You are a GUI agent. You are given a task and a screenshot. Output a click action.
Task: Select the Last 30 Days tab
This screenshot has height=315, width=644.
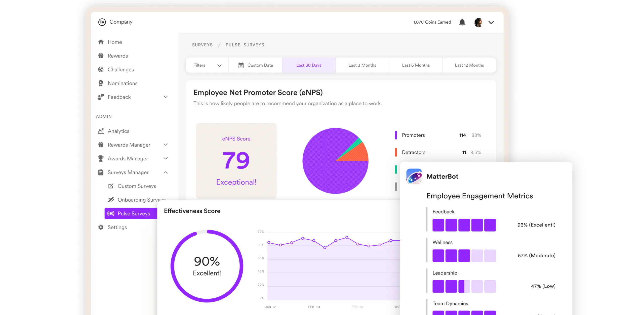click(x=309, y=65)
